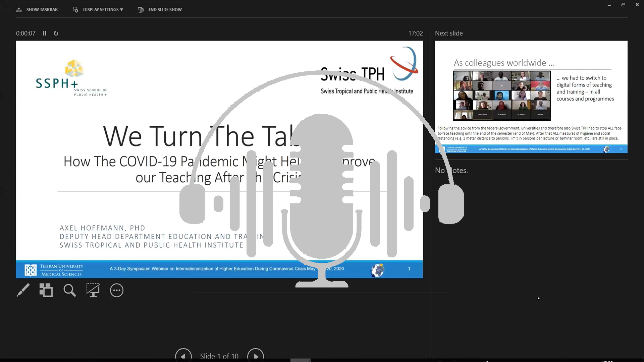644x362 pixels.
Task: Pause the presentation timer
Action: [45, 33]
